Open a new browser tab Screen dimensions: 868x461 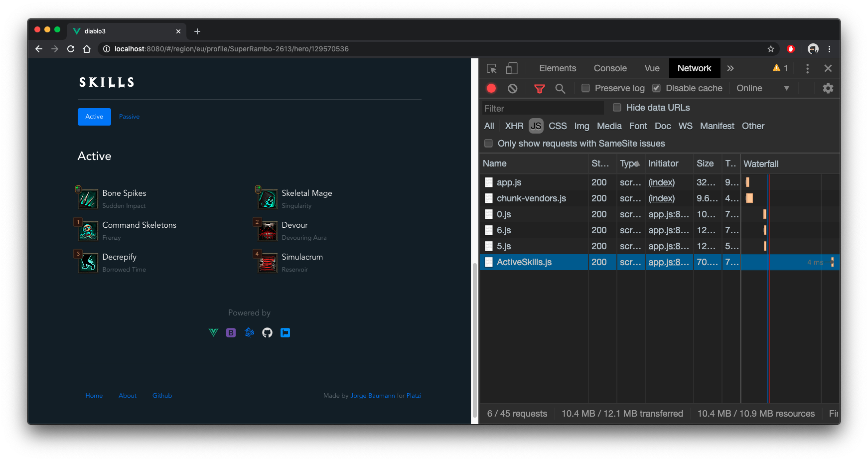197,31
